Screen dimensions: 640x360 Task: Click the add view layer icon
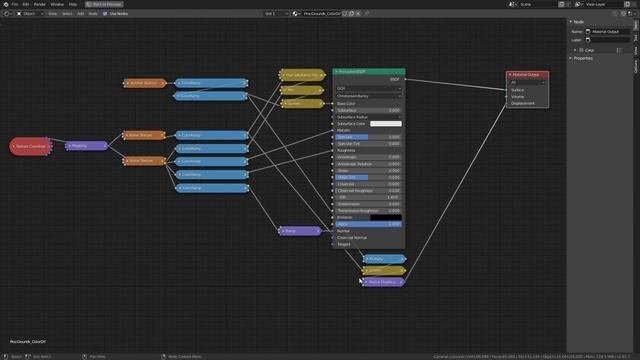[x=627, y=4]
